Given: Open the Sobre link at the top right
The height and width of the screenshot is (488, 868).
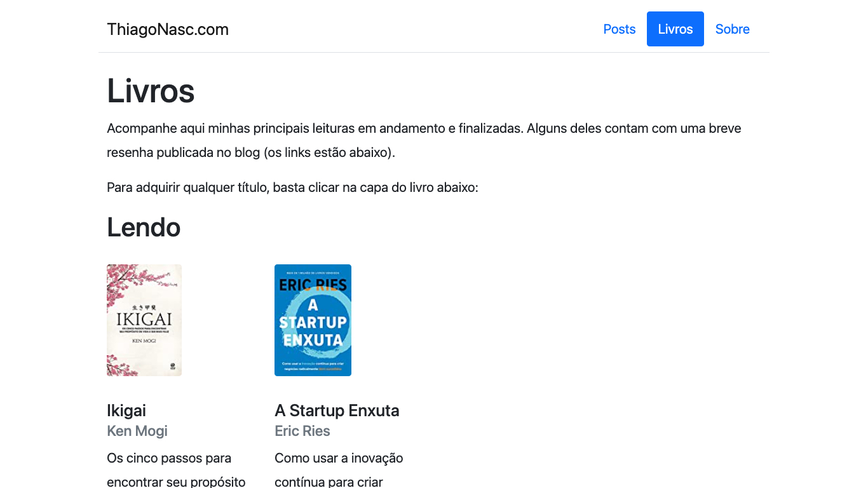Looking at the screenshot, I should [732, 29].
